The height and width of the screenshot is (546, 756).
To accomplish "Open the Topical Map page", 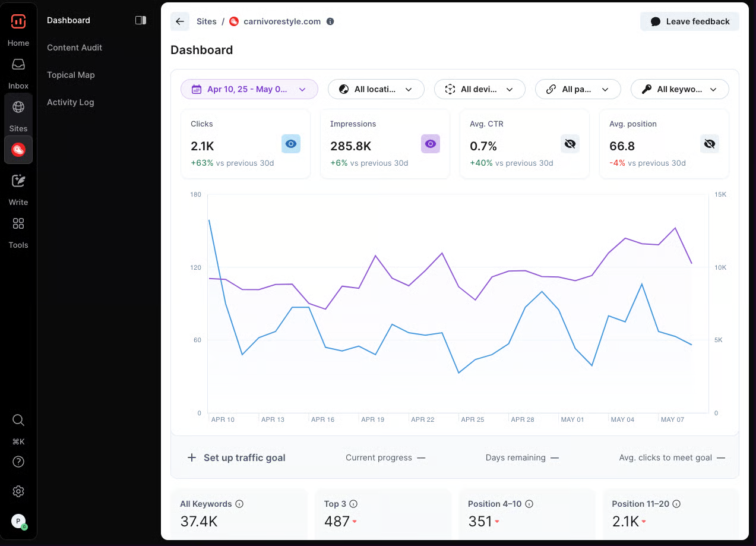I will click(71, 75).
